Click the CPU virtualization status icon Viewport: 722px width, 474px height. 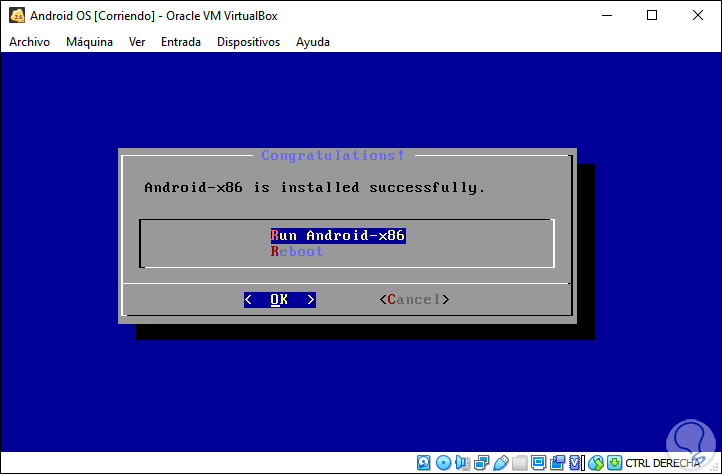(576, 462)
